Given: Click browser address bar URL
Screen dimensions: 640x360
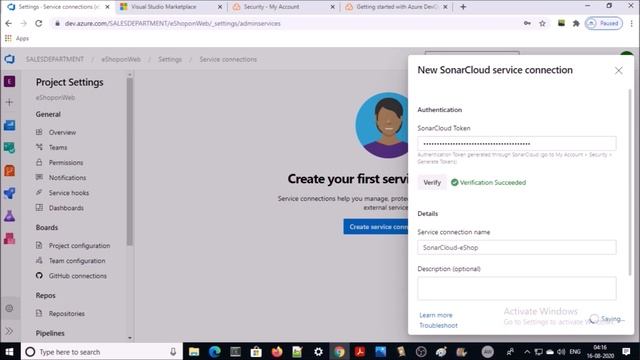Looking at the screenshot, I should (173, 24).
